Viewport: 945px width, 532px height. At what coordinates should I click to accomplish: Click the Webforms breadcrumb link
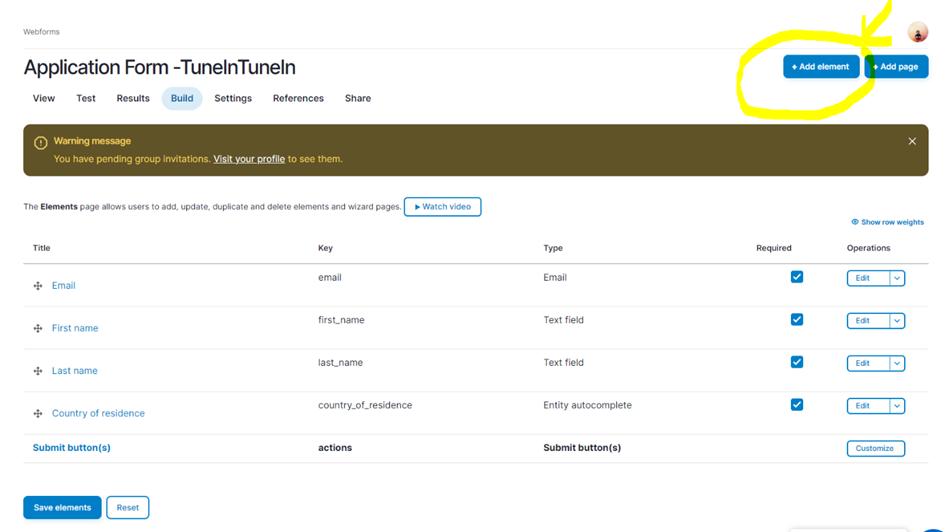(x=42, y=32)
